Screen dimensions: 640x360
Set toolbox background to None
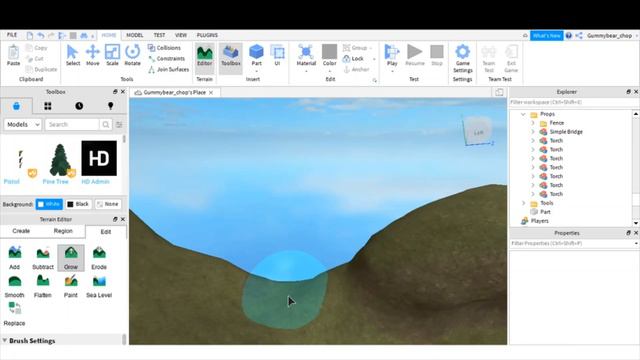point(108,204)
